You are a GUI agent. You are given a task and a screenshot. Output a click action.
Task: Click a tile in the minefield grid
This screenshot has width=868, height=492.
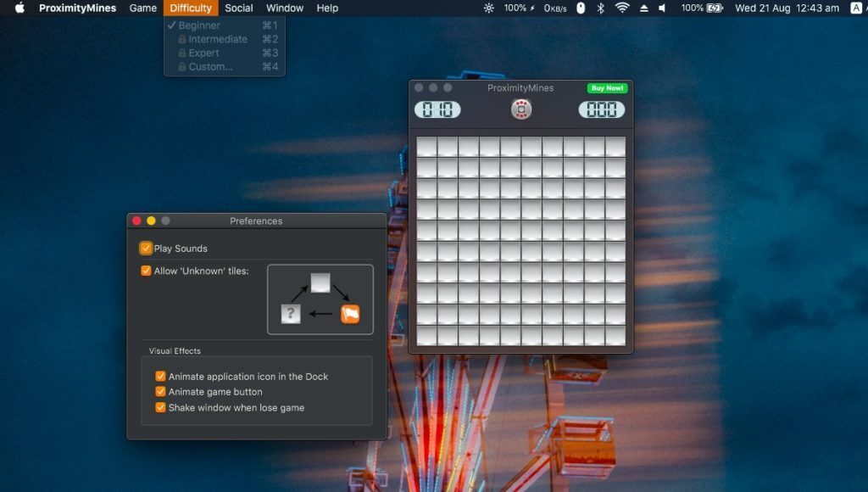(520, 238)
